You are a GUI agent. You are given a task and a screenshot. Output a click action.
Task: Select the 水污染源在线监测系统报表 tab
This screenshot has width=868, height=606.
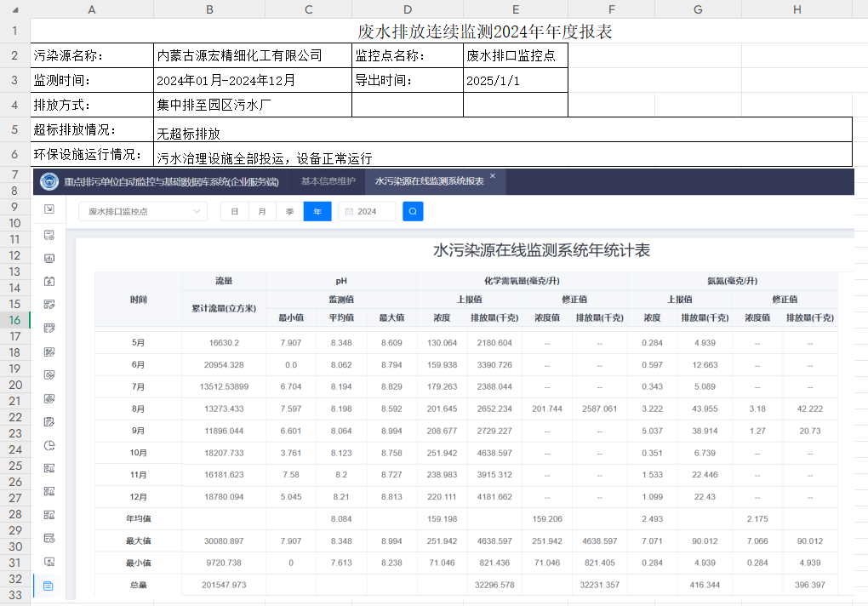[430, 181]
